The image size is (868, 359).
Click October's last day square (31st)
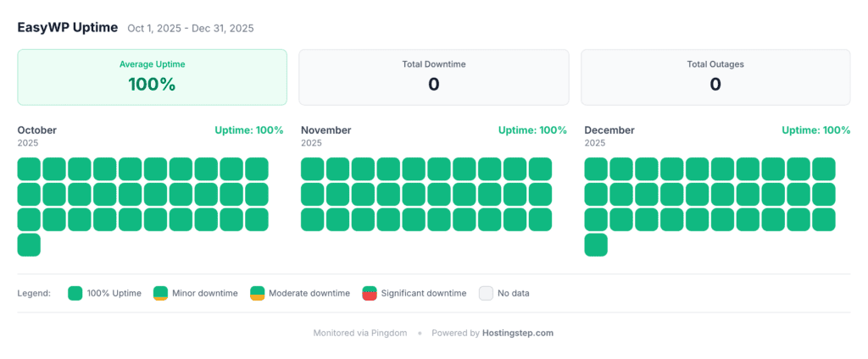[x=29, y=245]
